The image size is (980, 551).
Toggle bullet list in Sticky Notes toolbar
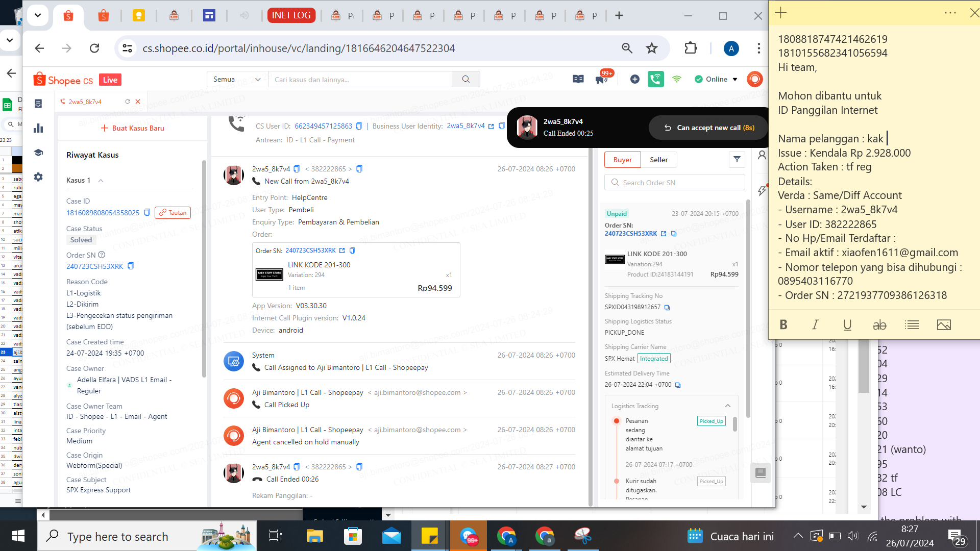pos(912,325)
